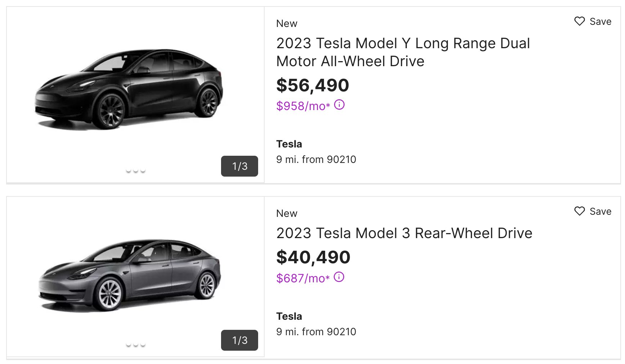625x364 pixels.
Task: Open 2023 Tesla Model 3 Rear-Wheel Drive title
Action: (404, 233)
